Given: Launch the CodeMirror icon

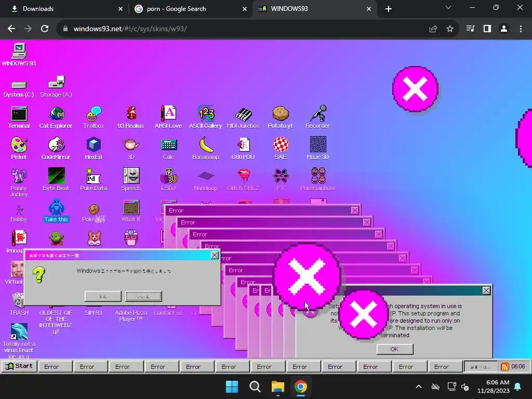Looking at the screenshot, I should click(56, 148).
